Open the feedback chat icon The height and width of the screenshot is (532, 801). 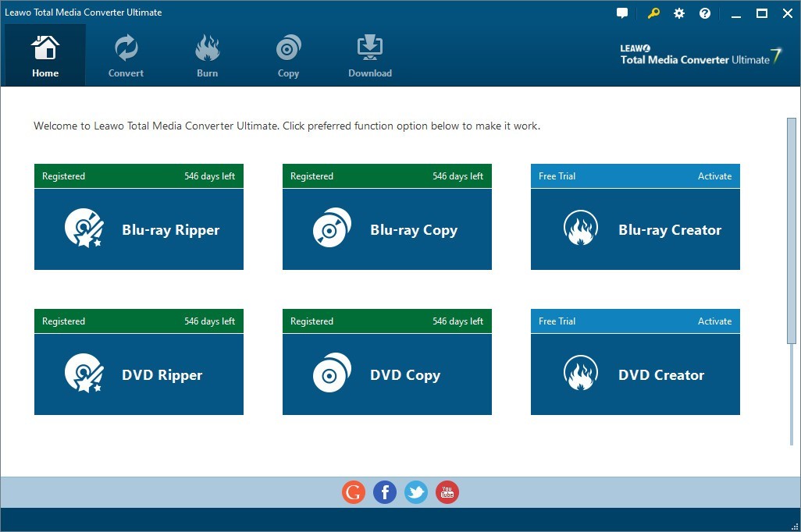pyautogui.click(x=621, y=12)
